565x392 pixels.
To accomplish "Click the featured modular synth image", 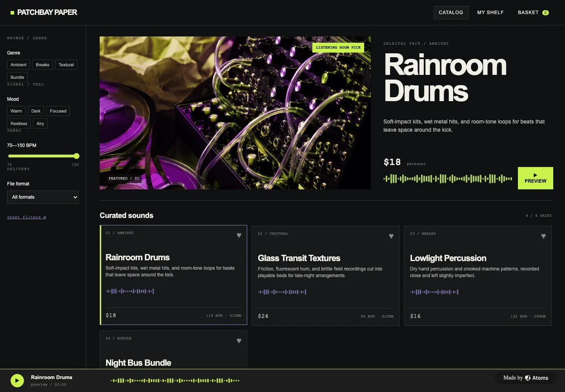I will 235,113.
